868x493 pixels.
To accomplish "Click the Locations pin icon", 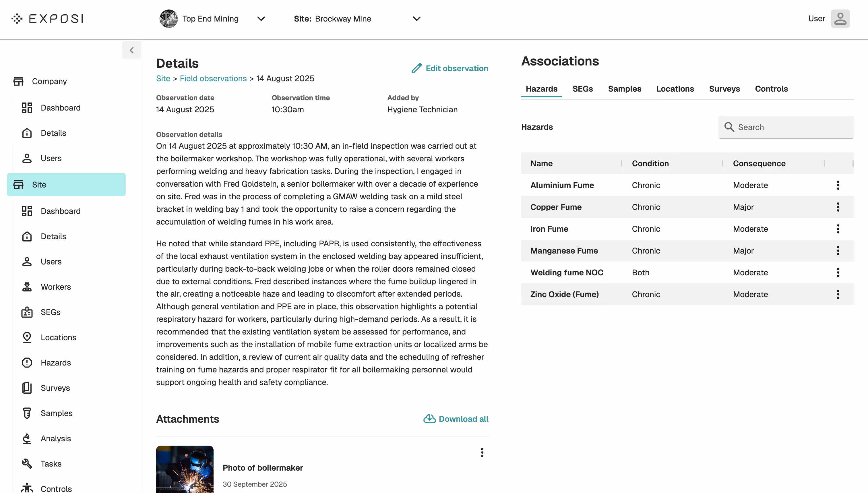I will [27, 337].
